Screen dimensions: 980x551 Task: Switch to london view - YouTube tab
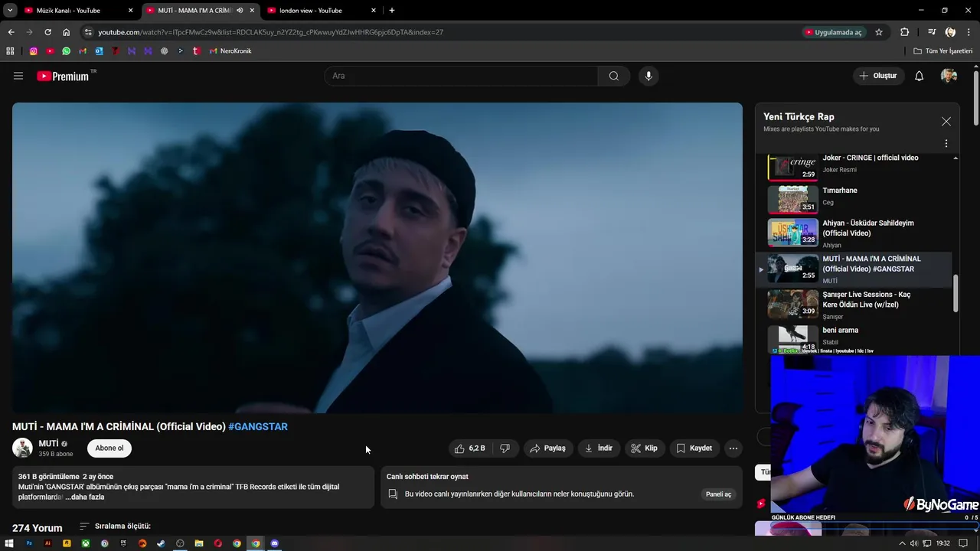(x=322, y=11)
